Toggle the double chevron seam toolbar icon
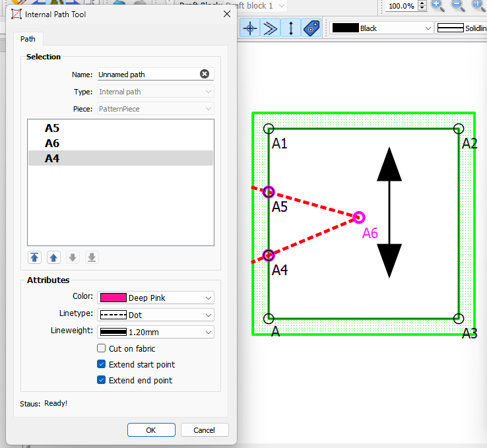Viewport: 487px width, 448px height. [270, 28]
